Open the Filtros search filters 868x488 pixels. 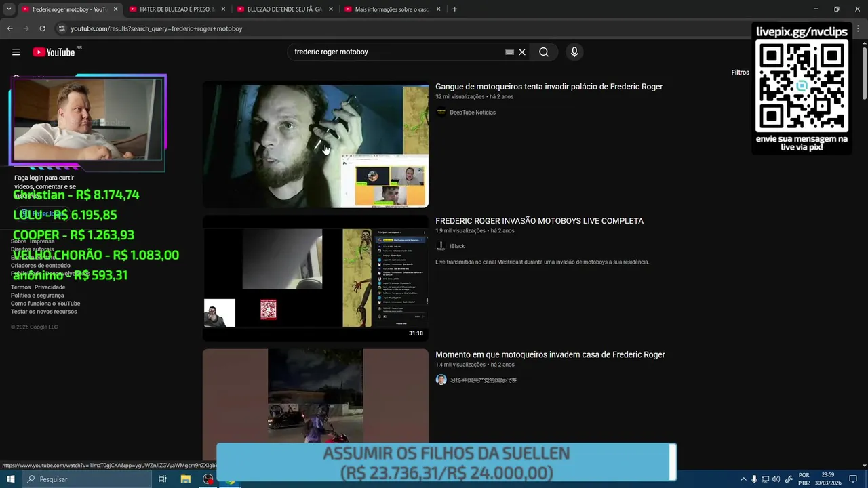tap(740, 73)
